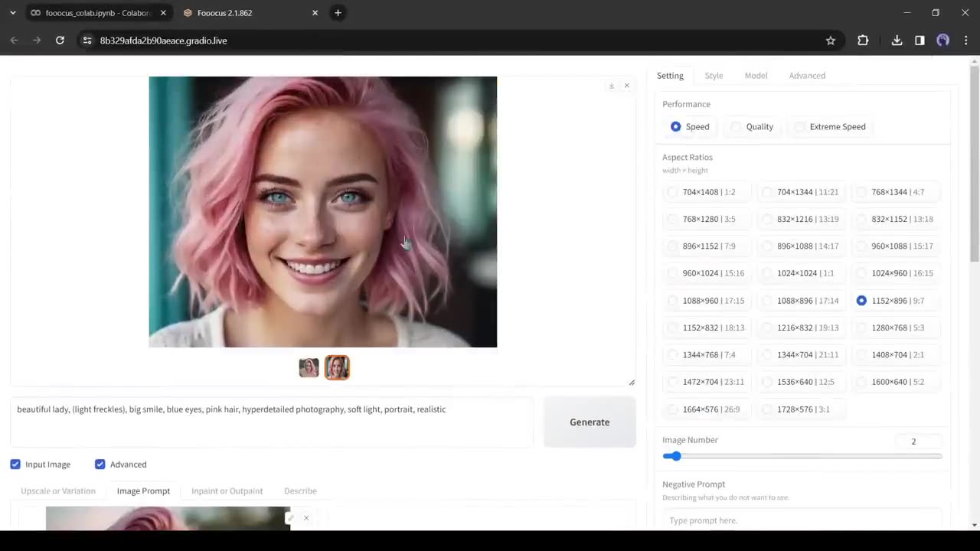Pick the 832×1216 aspect ratio
980x551 pixels.
click(x=802, y=219)
